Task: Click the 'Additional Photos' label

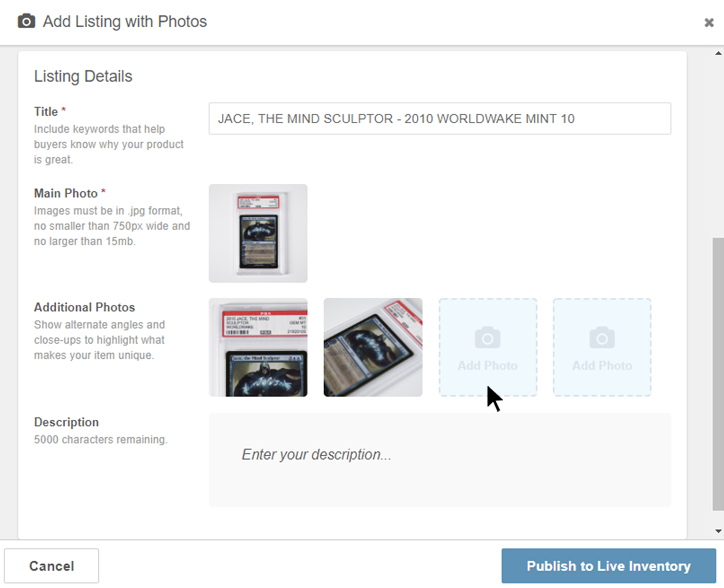Action: (84, 307)
